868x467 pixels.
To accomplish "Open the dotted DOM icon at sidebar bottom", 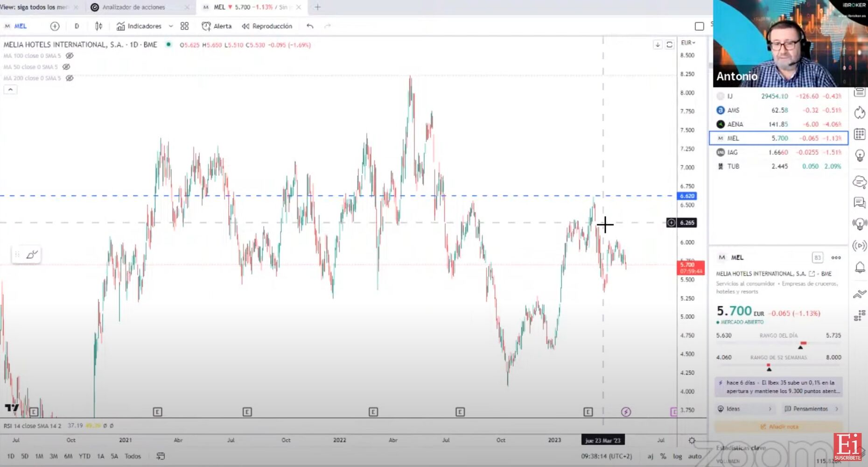I will pos(860,316).
